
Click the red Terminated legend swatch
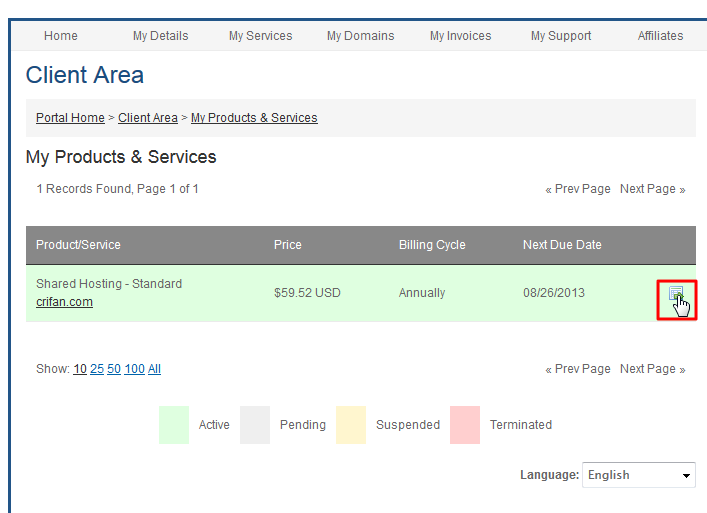point(465,425)
